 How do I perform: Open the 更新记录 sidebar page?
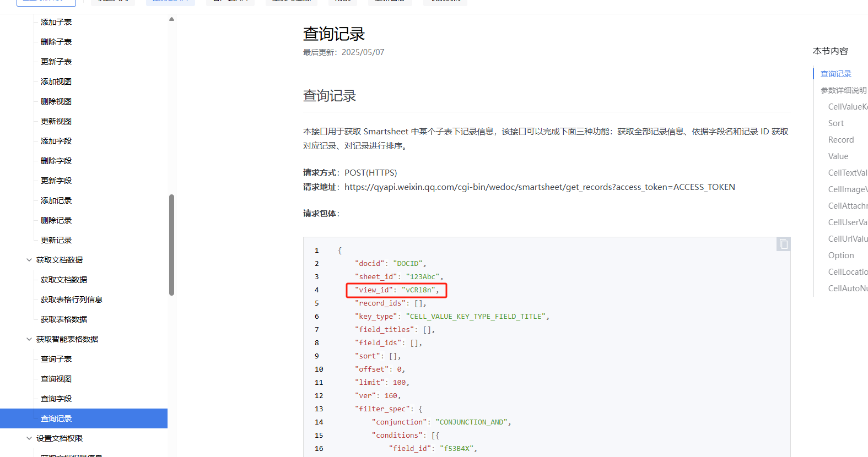[56, 240]
